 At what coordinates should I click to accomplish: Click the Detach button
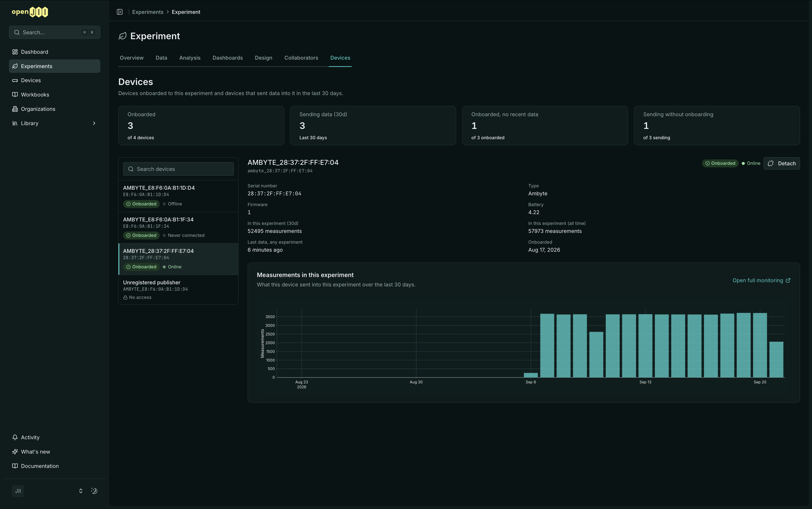(x=782, y=164)
